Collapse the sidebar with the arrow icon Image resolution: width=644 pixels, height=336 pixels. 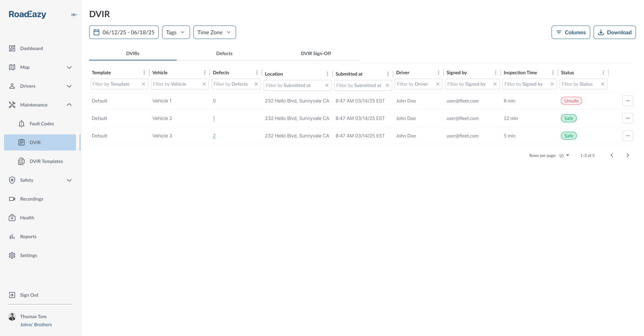coord(74,15)
